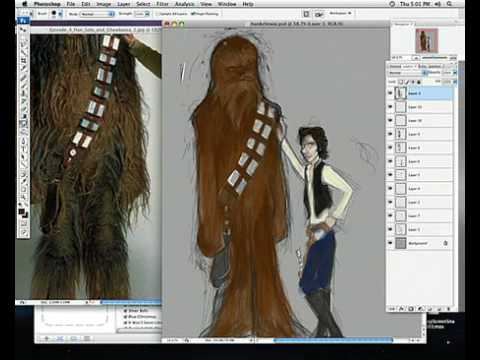Click the volume icon in menu bar

438,4
